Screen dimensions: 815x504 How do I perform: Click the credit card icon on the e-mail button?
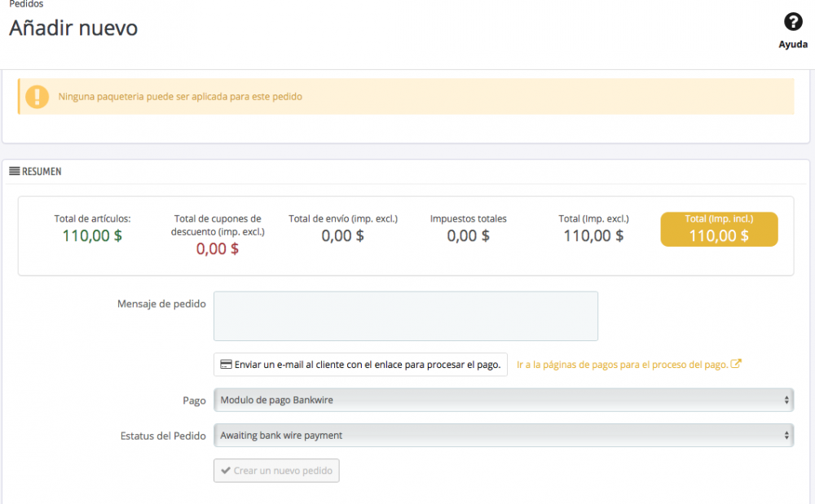pyautogui.click(x=226, y=365)
